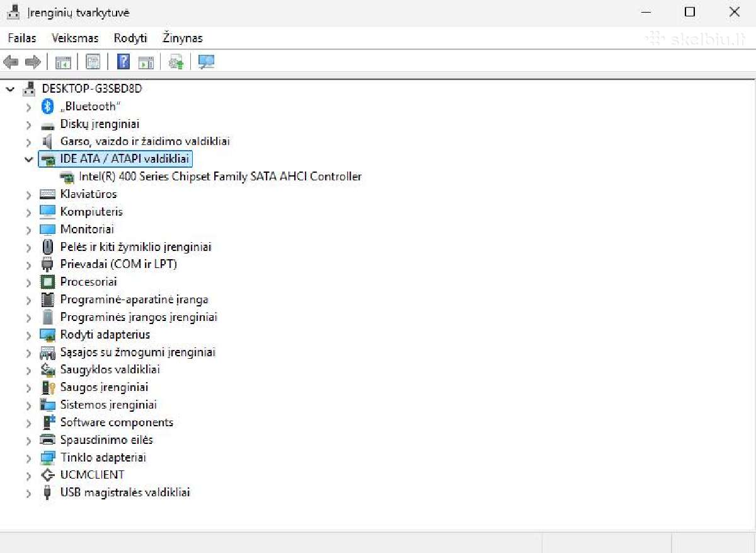Open the Žinynas menu
The width and height of the screenshot is (756, 553).
coord(183,38)
